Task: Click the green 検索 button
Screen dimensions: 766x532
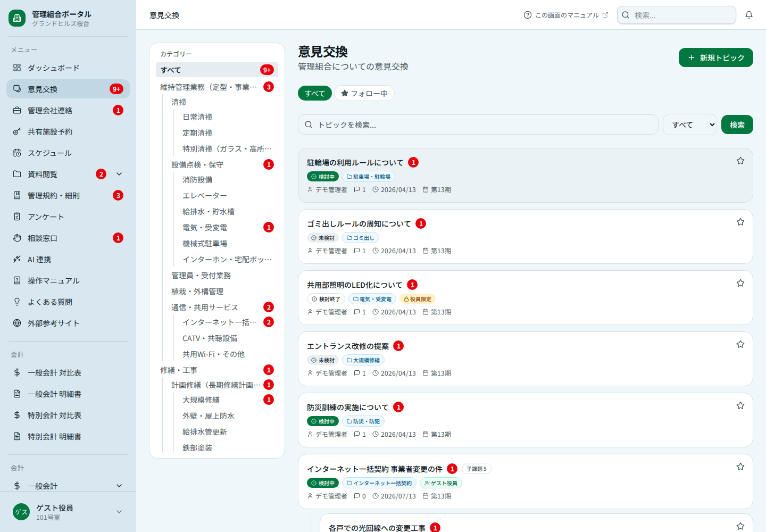Action: point(737,124)
